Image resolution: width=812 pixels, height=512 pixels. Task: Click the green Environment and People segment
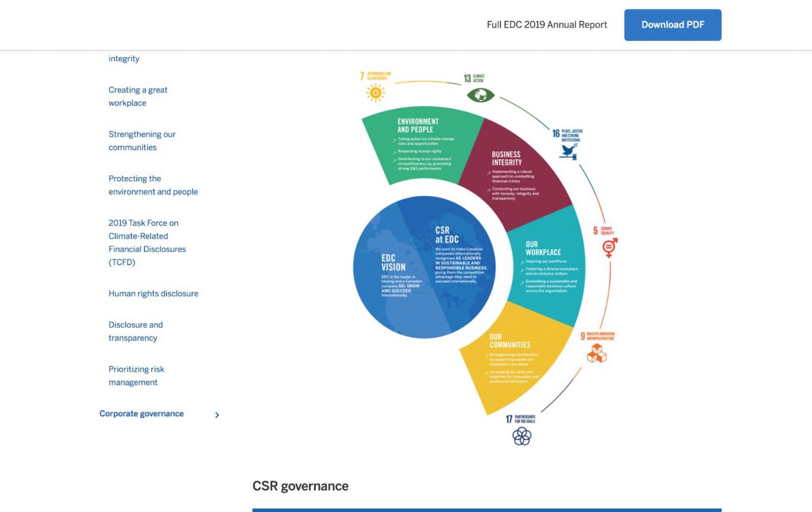pos(423,146)
